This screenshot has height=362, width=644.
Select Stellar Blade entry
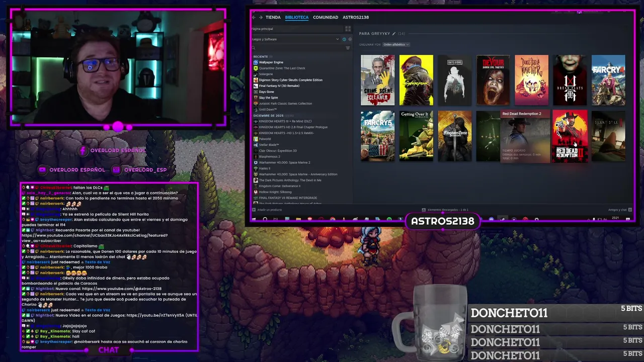(x=269, y=145)
